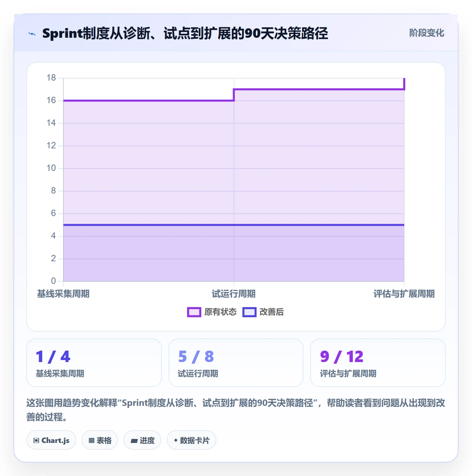Click the y-axis value 16
Image resolution: width=472 pixels, height=476 pixels.
[51, 100]
